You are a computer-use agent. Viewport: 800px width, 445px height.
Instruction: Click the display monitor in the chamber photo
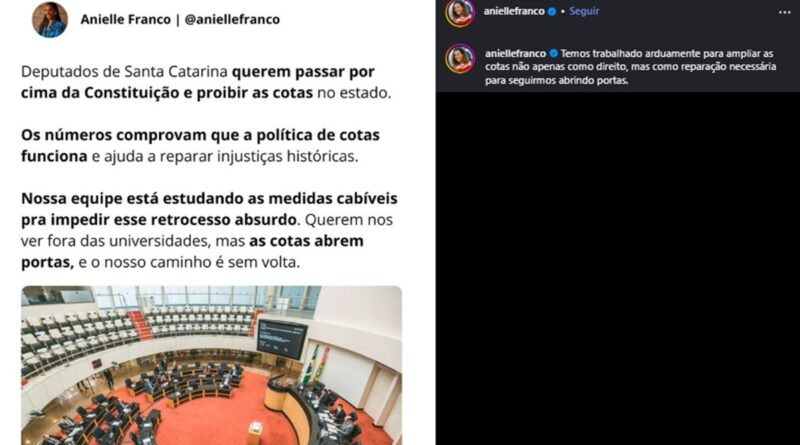pos(282,339)
